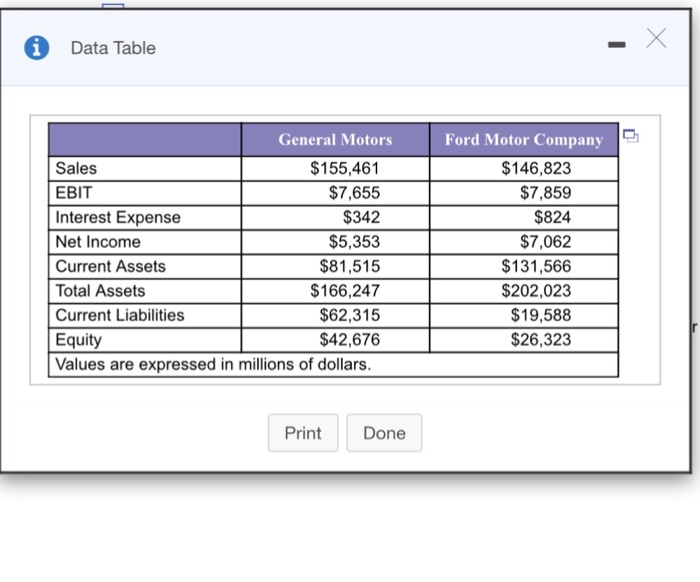700x582 pixels.
Task: Select the Ford Motor Company column header
Action: coord(524,140)
